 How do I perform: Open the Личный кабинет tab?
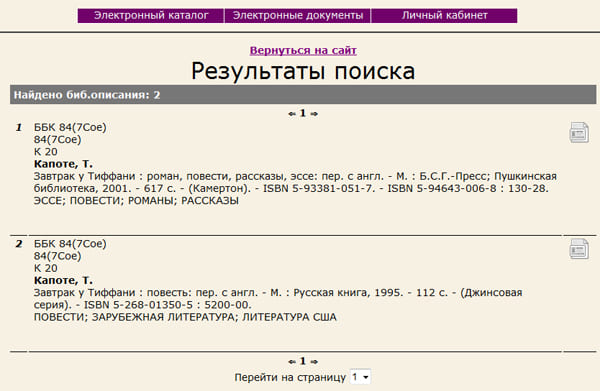click(444, 16)
